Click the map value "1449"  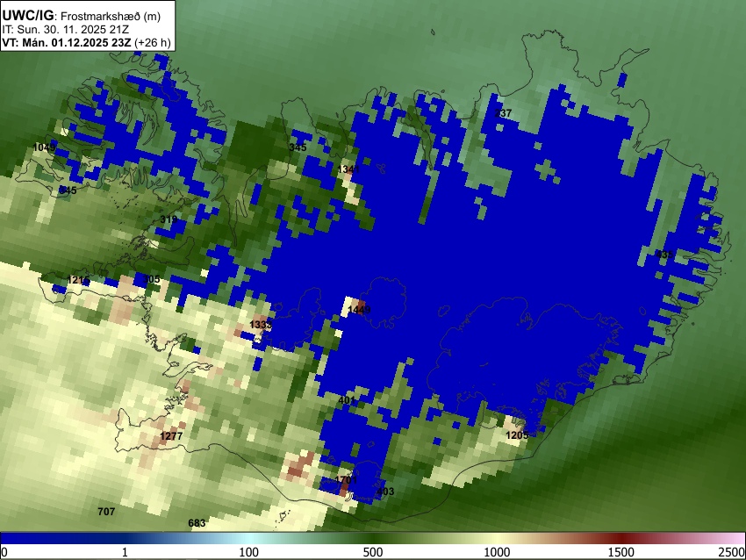point(359,310)
